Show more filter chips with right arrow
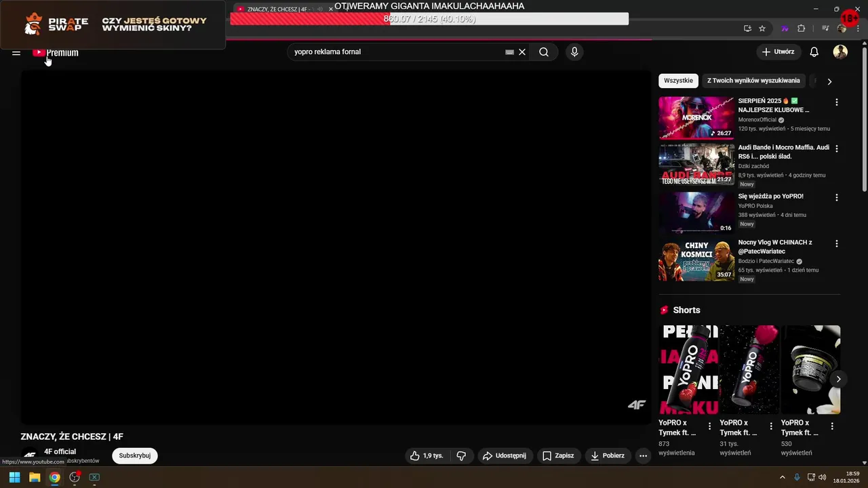 pyautogui.click(x=829, y=81)
